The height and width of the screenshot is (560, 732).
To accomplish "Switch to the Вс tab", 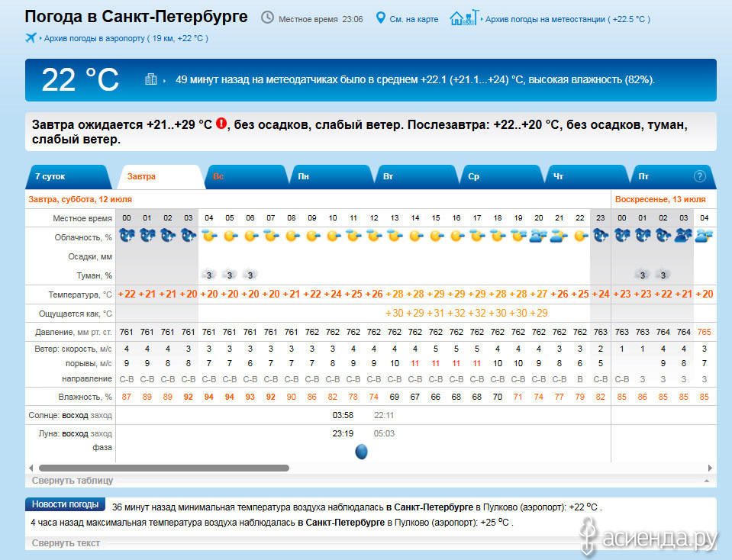I will (247, 176).
